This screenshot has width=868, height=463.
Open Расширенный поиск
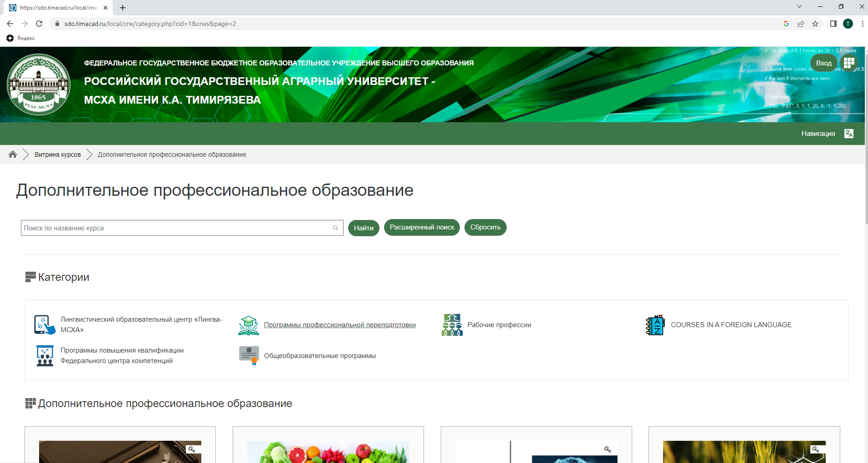pyautogui.click(x=422, y=227)
